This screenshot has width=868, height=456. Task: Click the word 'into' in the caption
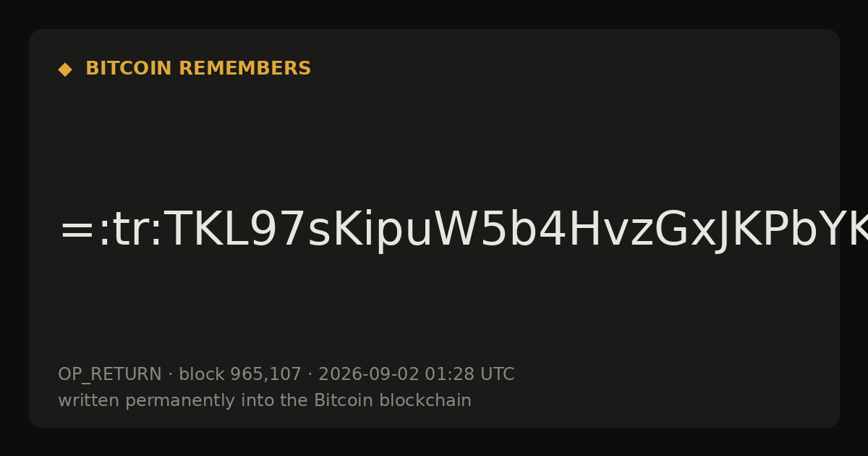pos(246,400)
